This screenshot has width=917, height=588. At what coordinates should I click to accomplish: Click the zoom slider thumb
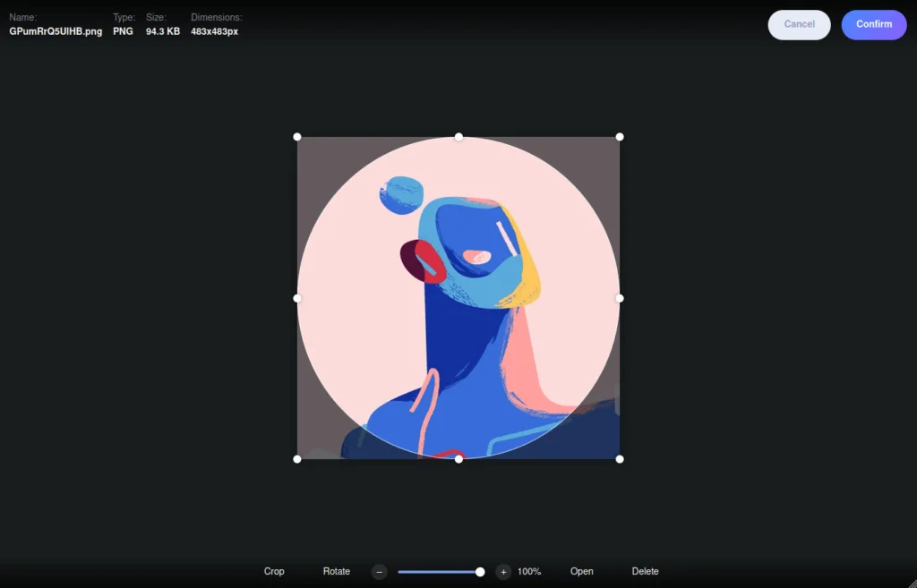click(479, 571)
